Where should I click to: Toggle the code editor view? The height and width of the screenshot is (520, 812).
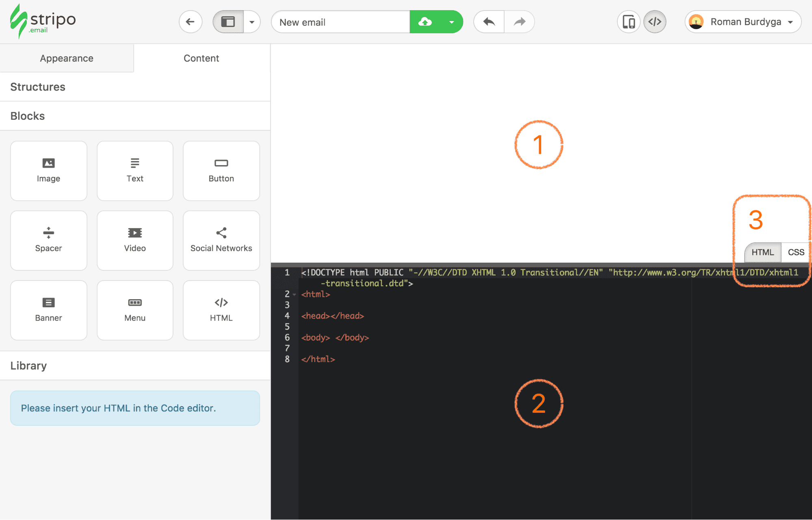[x=654, y=22]
